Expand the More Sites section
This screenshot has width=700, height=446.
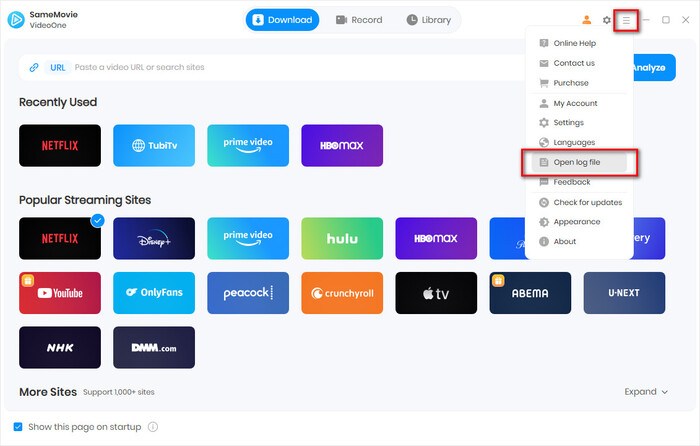[646, 392]
